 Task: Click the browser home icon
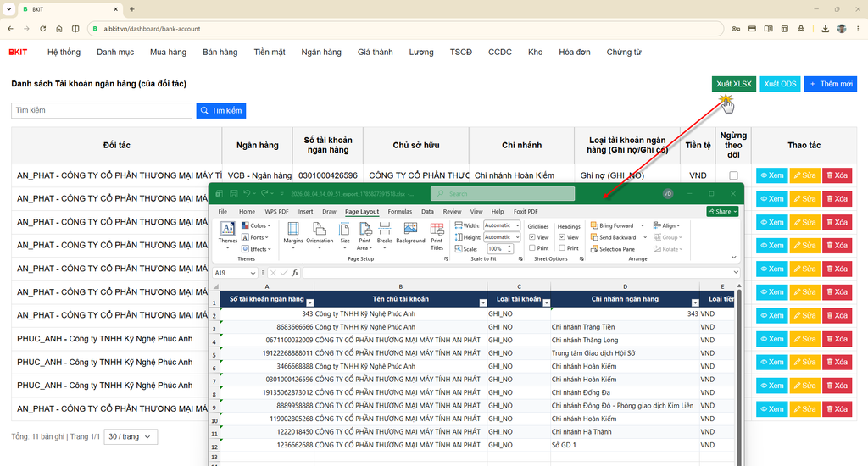click(59, 29)
